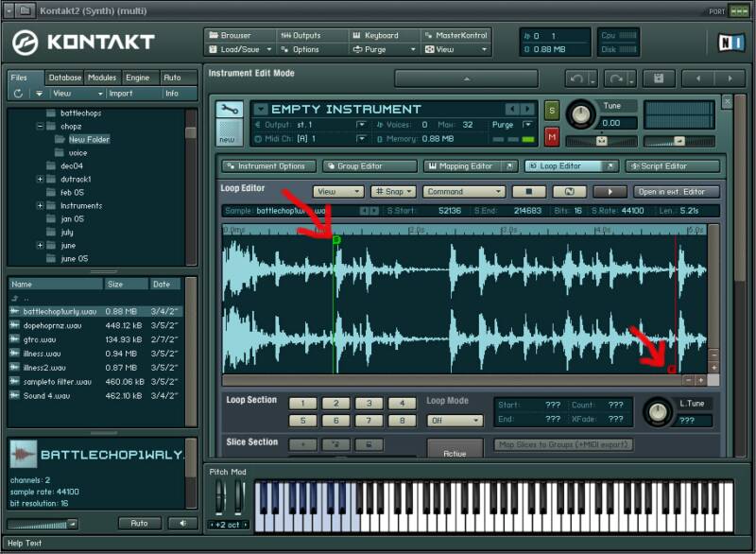Open the Script Editor tab

coord(673,165)
